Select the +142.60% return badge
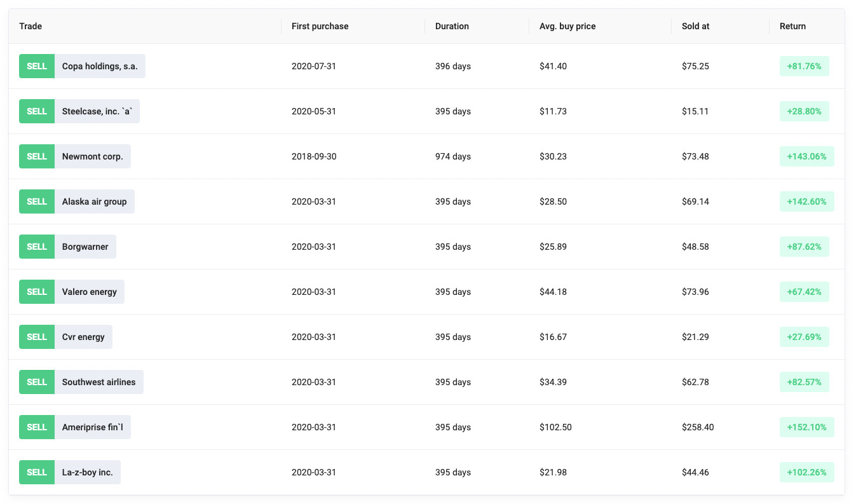The width and height of the screenshot is (856, 504). coord(806,201)
